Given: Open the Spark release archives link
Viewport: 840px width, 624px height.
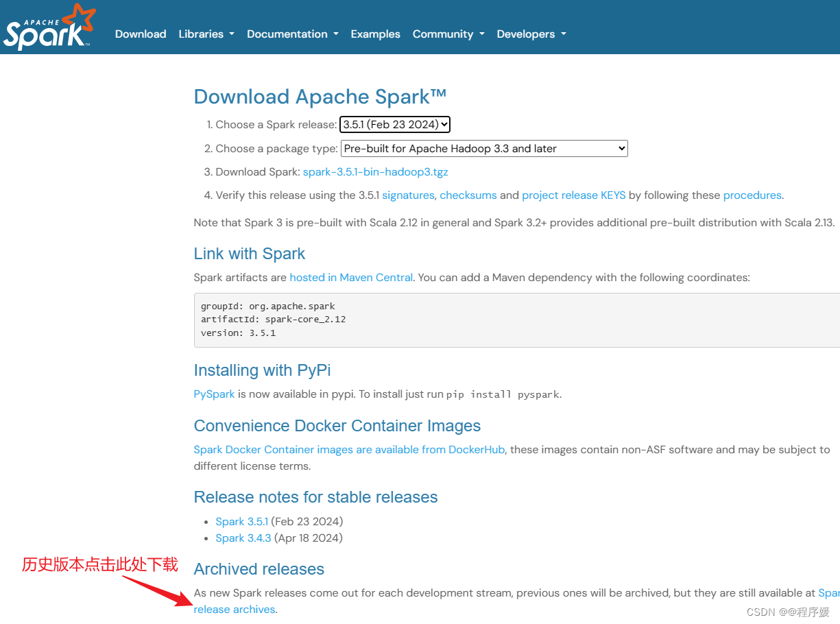Looking at the screenshot, I should coord(235,609).
